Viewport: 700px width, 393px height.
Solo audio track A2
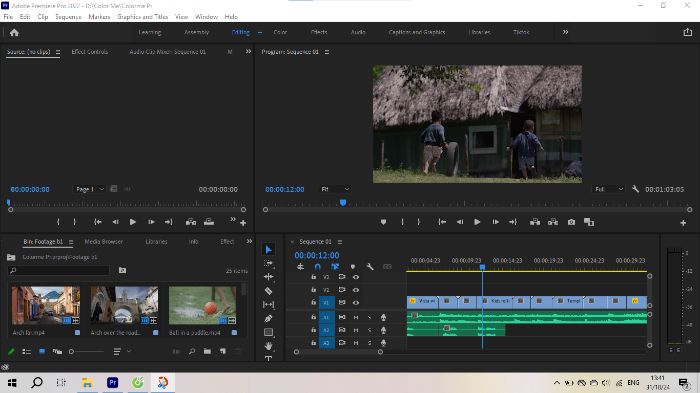(x=369, y=330)
